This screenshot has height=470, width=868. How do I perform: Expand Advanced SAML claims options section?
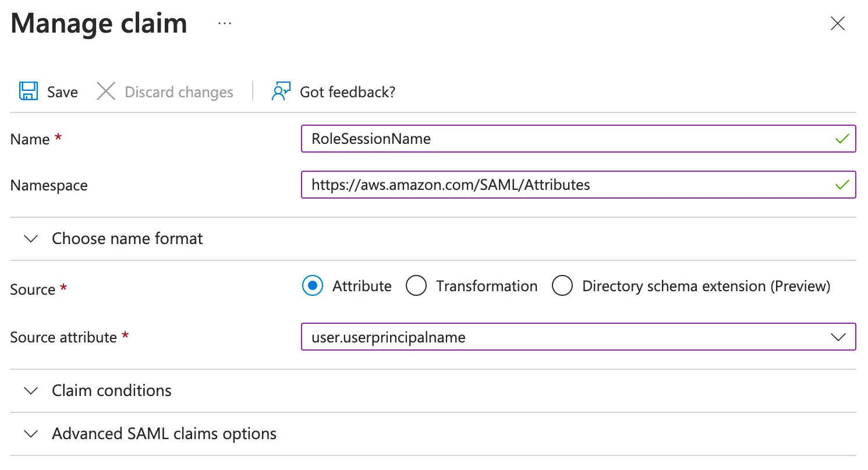coord(164,434)
